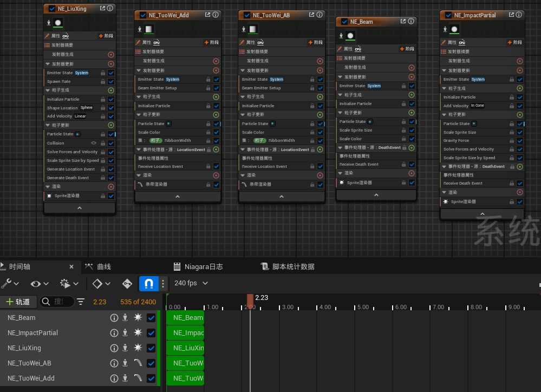Switch to 曲线 tab
The image size is (541, 392).
click(x=99, y=266)
